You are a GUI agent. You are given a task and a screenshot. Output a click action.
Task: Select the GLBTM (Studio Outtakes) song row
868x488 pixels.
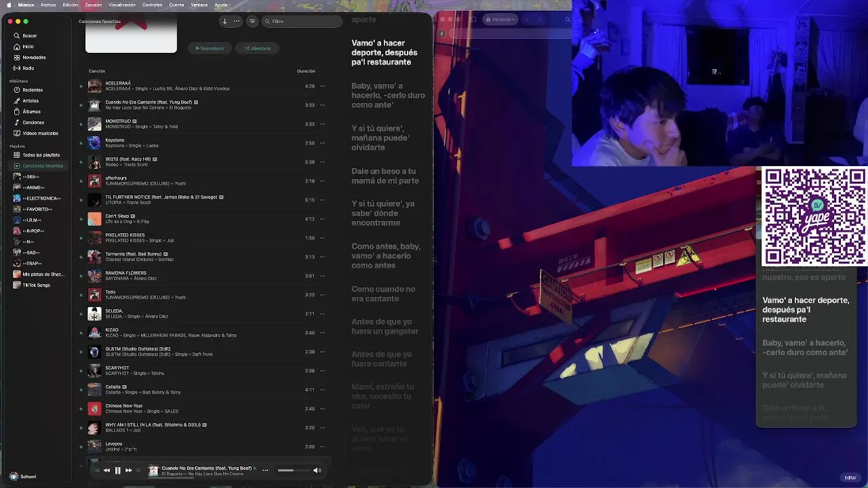[x=203, y=352]
